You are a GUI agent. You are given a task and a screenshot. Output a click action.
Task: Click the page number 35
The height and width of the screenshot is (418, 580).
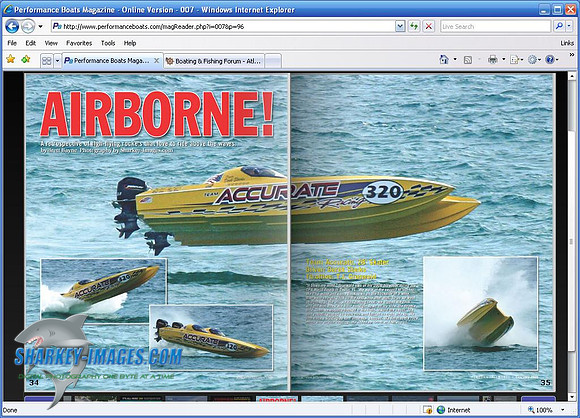(x=546, y=382)
